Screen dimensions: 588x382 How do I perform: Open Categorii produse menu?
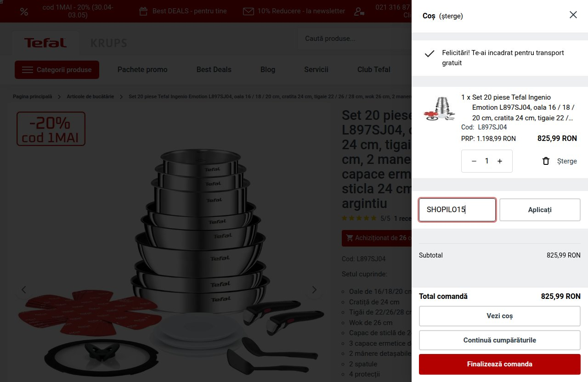[57, 70]
